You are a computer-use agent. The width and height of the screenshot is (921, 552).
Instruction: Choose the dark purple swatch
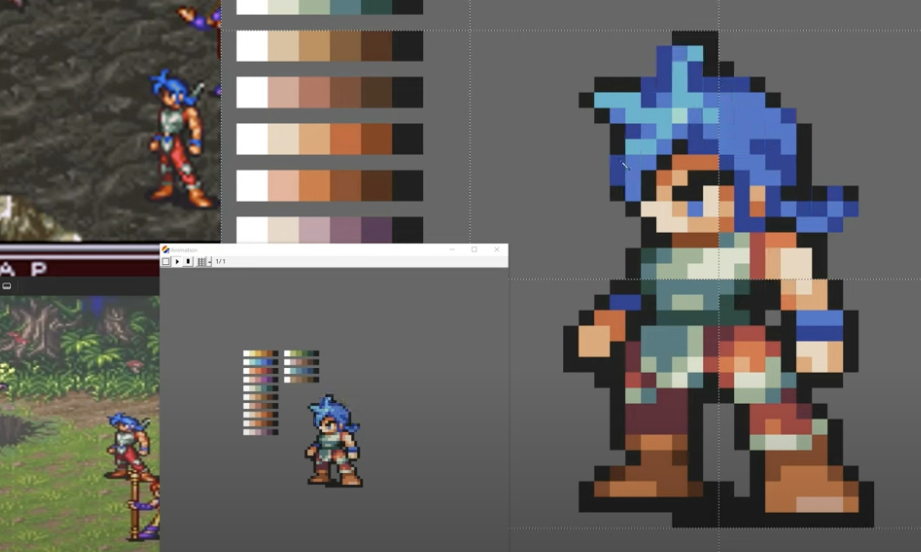coord(377,230)
